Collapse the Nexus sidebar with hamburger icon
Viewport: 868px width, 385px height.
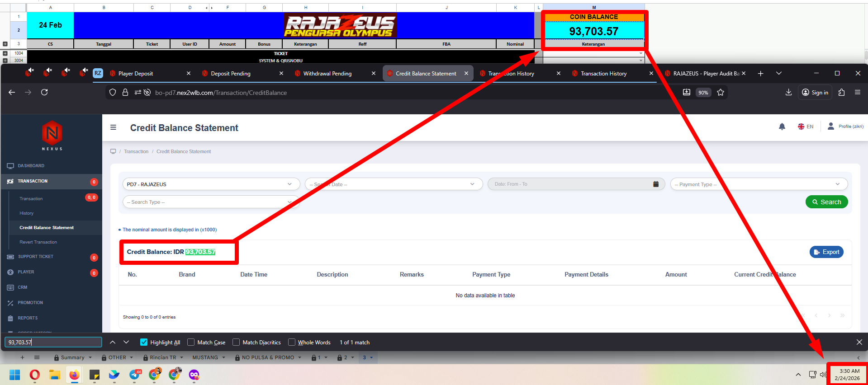(114, 127)
